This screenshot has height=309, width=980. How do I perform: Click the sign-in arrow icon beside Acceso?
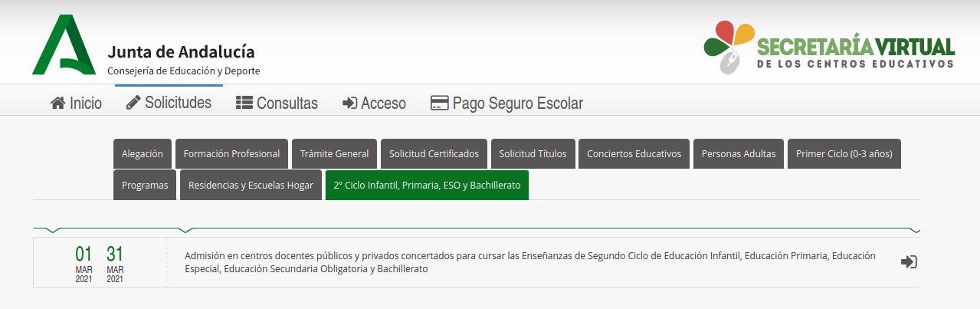[x=349, y=103]
